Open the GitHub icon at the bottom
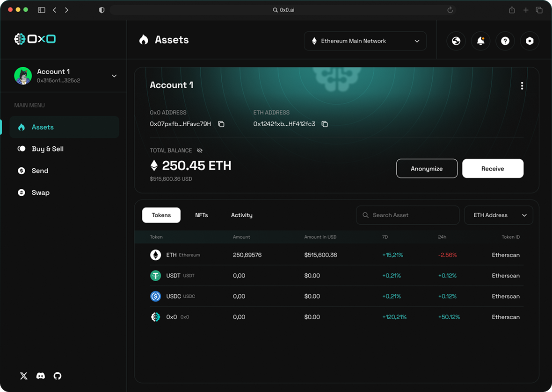552x392 pixels. (57, 376)
